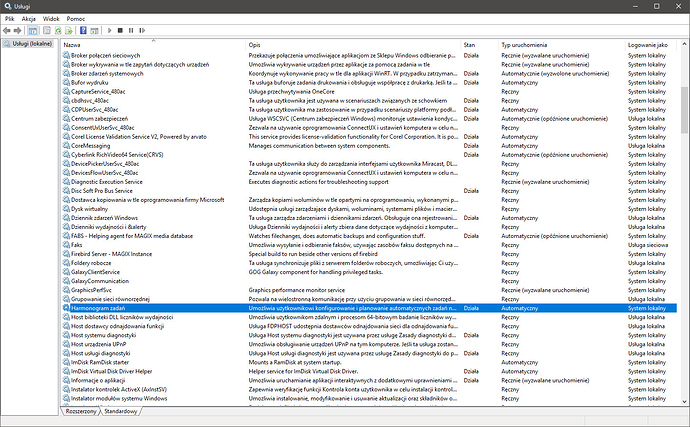Viewport: 690px width, 427px height.
Task: Open Properties via the toolbar icon
Action: 46,31
